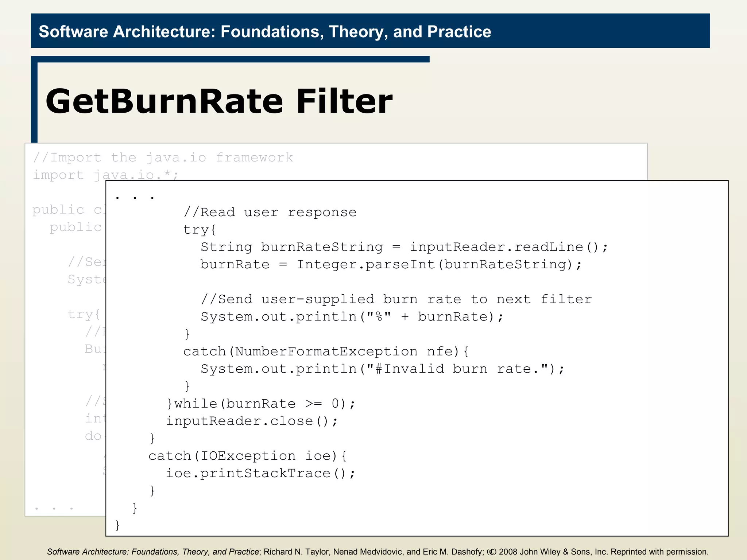
Task: Click the line 'String burnRateString = inputReader.readLine();'
Action: pos(404,247)
